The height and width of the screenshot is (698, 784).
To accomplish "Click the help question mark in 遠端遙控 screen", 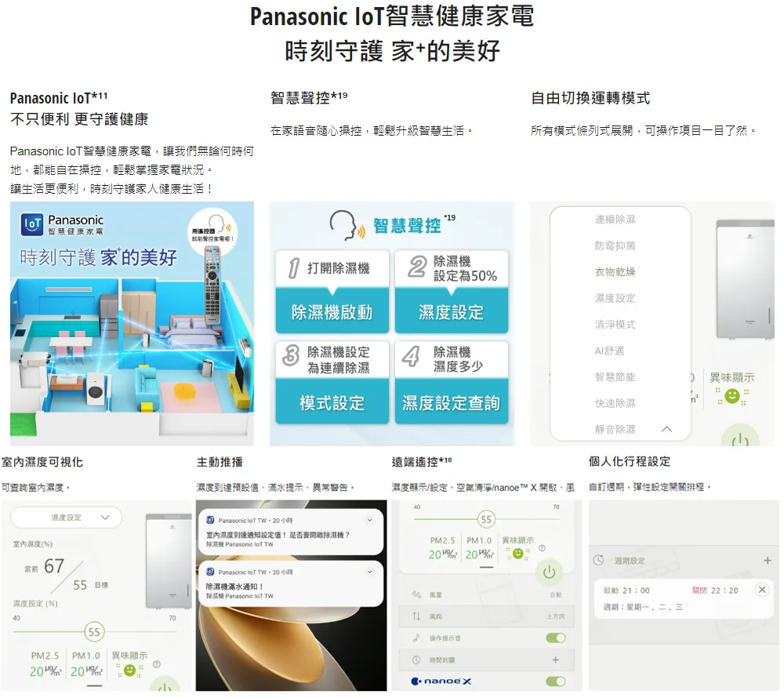I will point(542,548).
